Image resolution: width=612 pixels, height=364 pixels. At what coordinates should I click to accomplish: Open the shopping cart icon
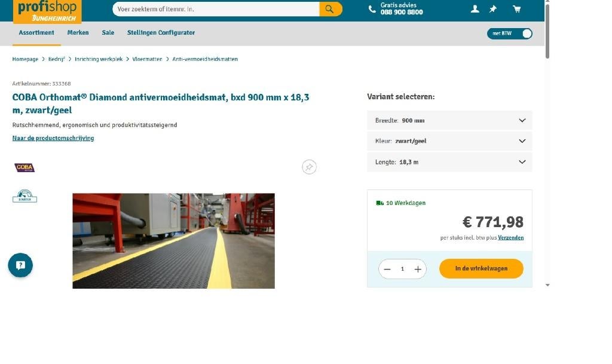[x=517, y=9]
